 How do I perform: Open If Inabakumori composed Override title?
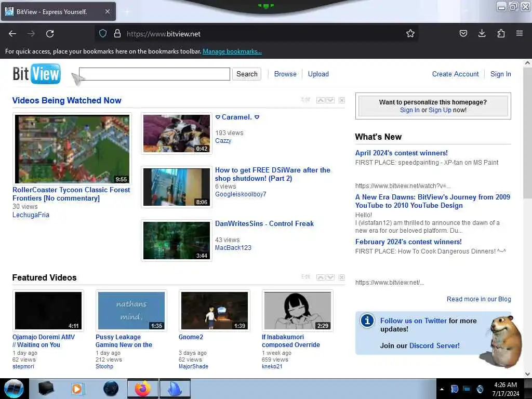tap(291, 341)
